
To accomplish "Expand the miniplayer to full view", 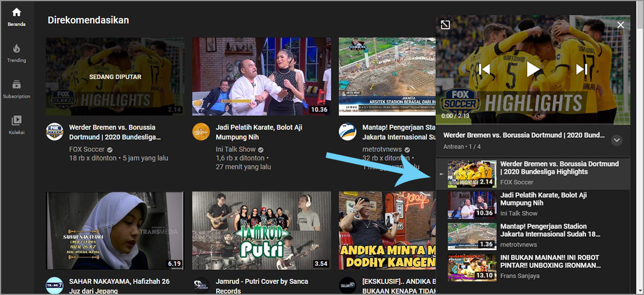I will 445,24.
